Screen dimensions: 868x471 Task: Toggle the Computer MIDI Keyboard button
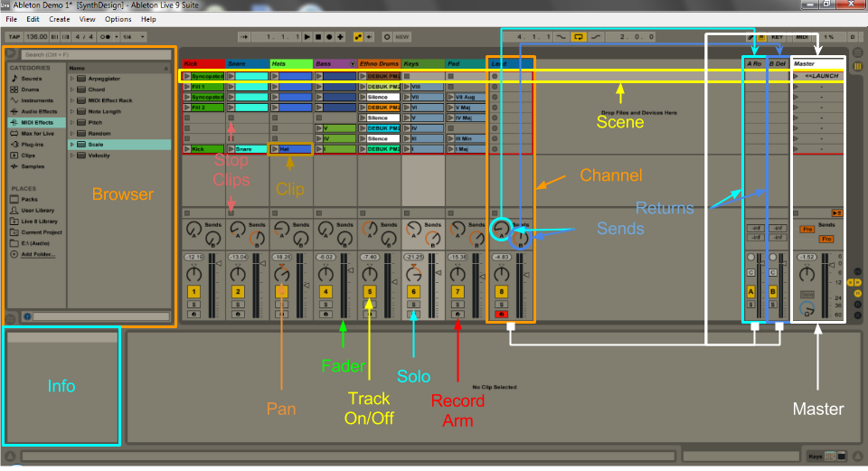(x=761, y=37)
